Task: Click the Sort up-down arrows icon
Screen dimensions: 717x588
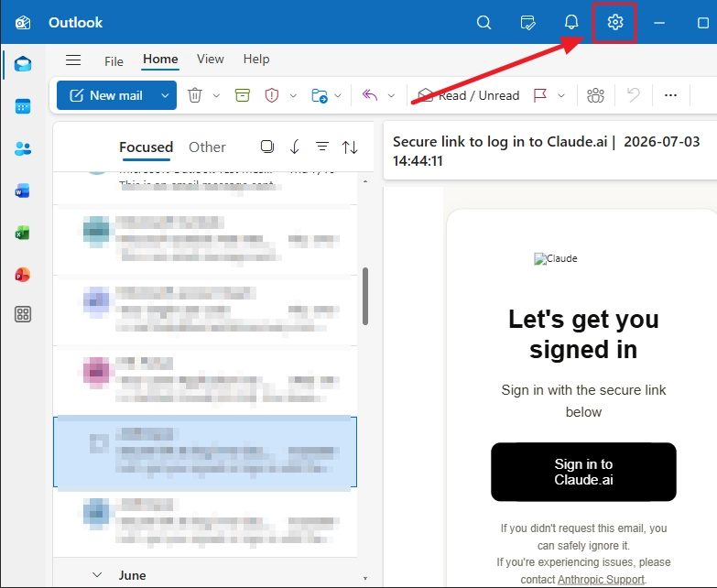Action: 350,147
